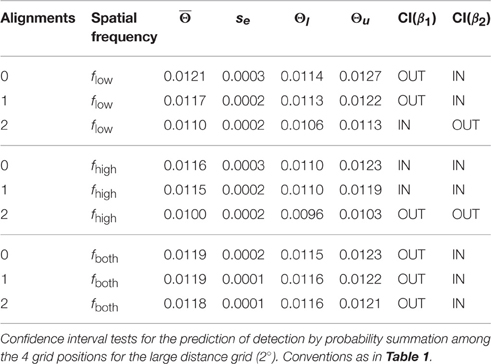Click the Θ-l lower column header
This screenshot has height=364, width=491.
point(302,19)
